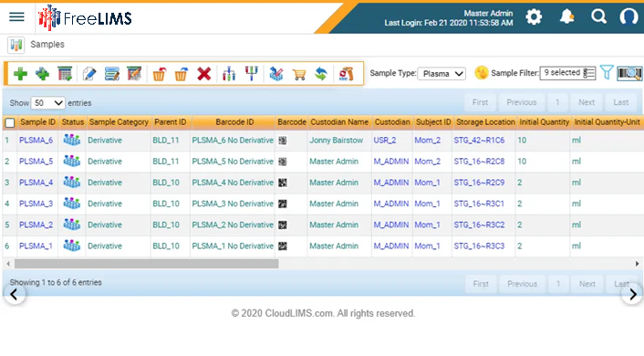Click the barcode scanner gun icon

pos(347,74)
